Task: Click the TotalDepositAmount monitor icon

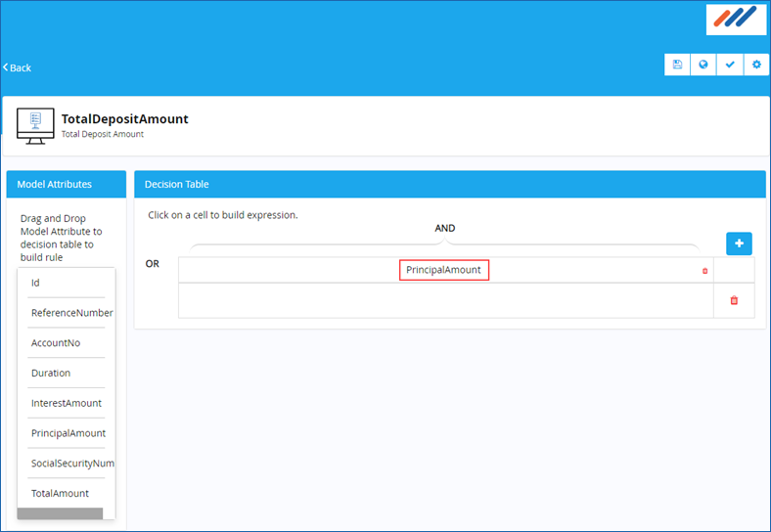Action: click(35, 126)
